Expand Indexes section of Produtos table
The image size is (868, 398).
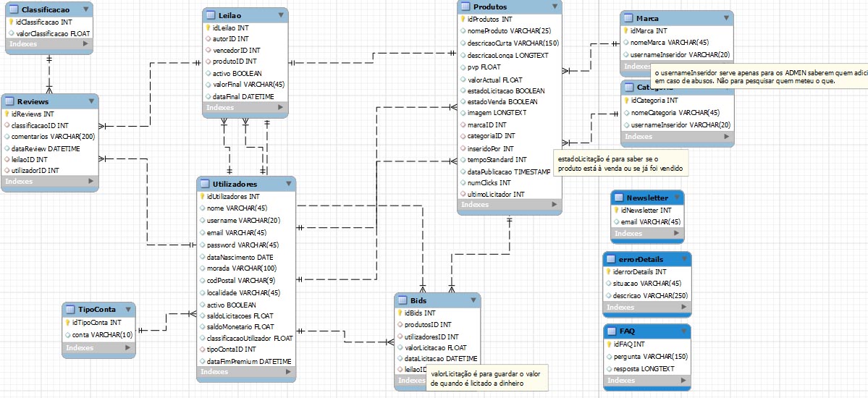(554, 205)
